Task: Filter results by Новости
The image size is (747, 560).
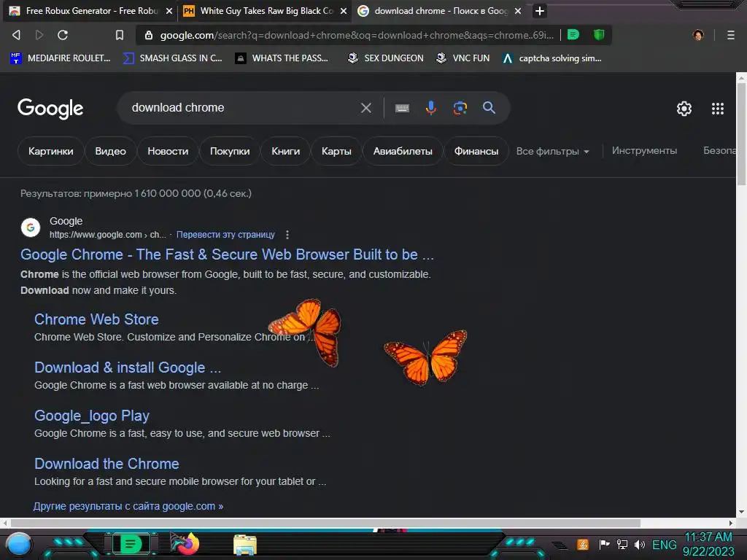Action: 168,152
